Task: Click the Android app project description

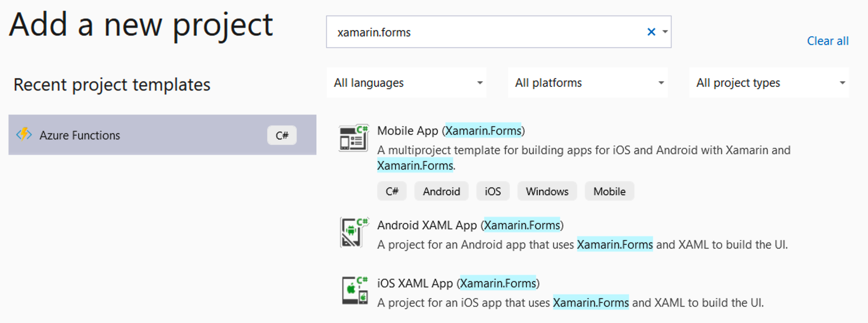Action: pyautogui.click(x=583, y=244)
